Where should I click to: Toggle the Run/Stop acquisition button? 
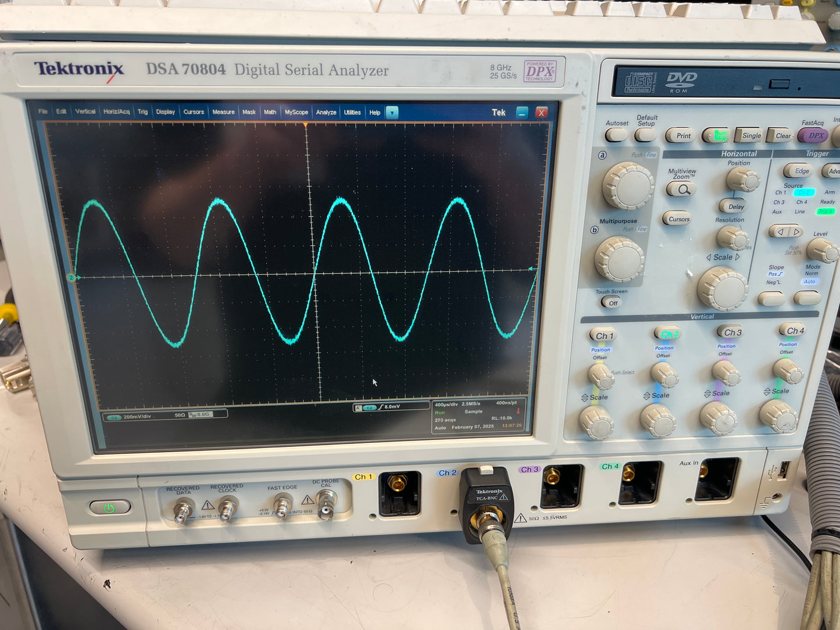click(x=716, y=135)
